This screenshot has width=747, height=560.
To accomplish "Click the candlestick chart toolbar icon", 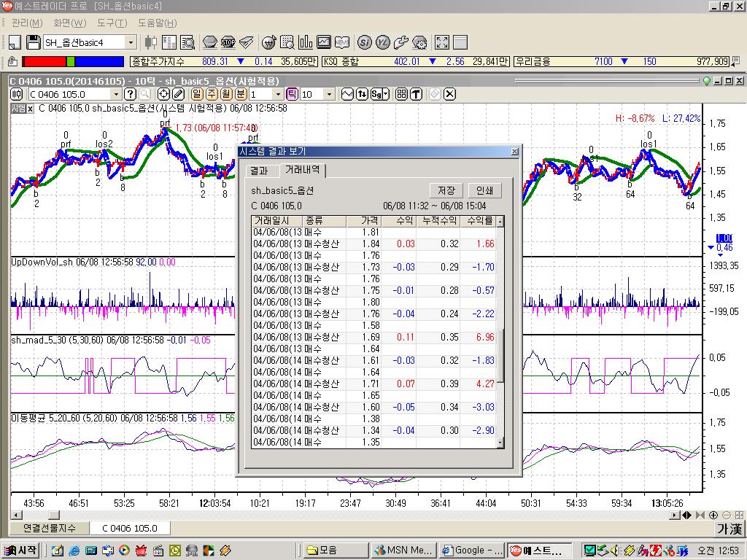I will [151, 42].
